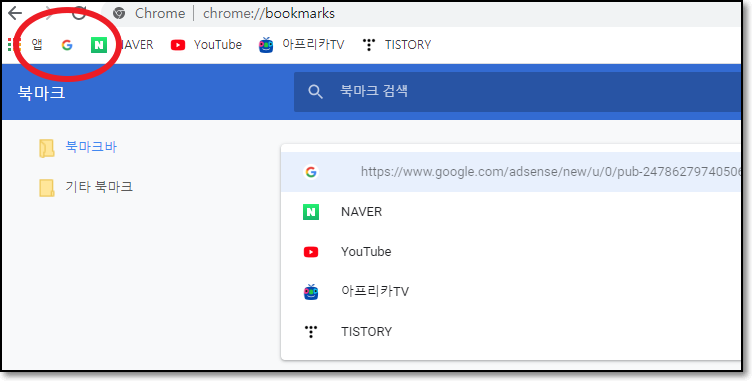
Task: Select the Google adsense URL bookmark row
Action: (511, 172)
